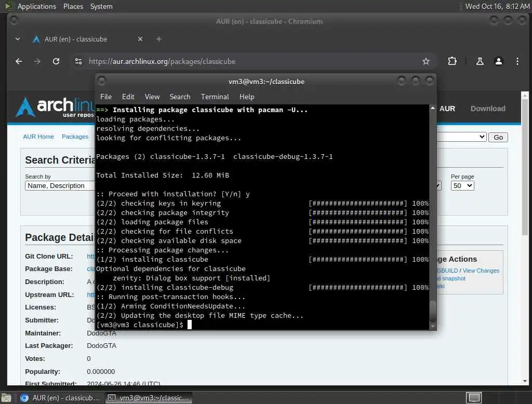The height and width of the screenshot is (404, 532).
Task: Open the terminal File menu
Action: [x=106, y=97]
